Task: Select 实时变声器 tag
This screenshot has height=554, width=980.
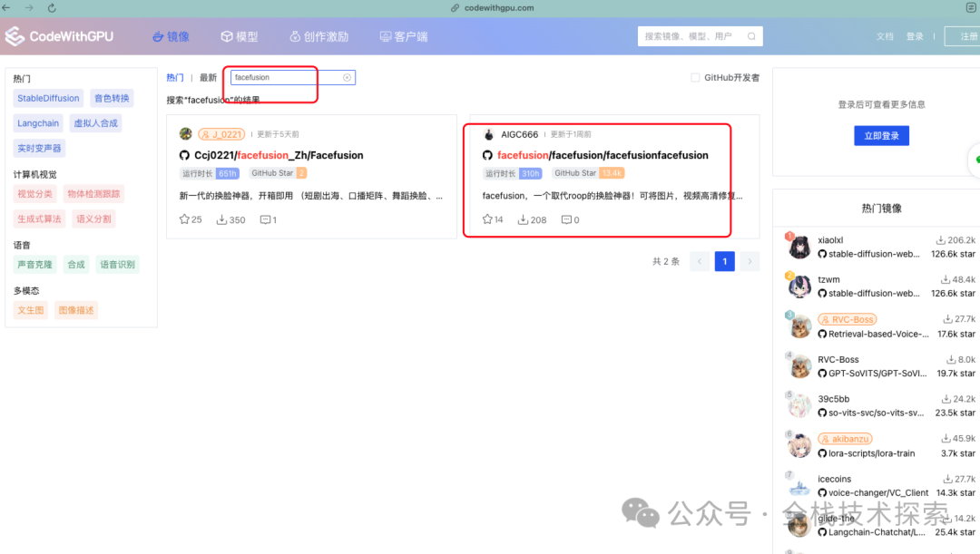Action: coord(39,148)
